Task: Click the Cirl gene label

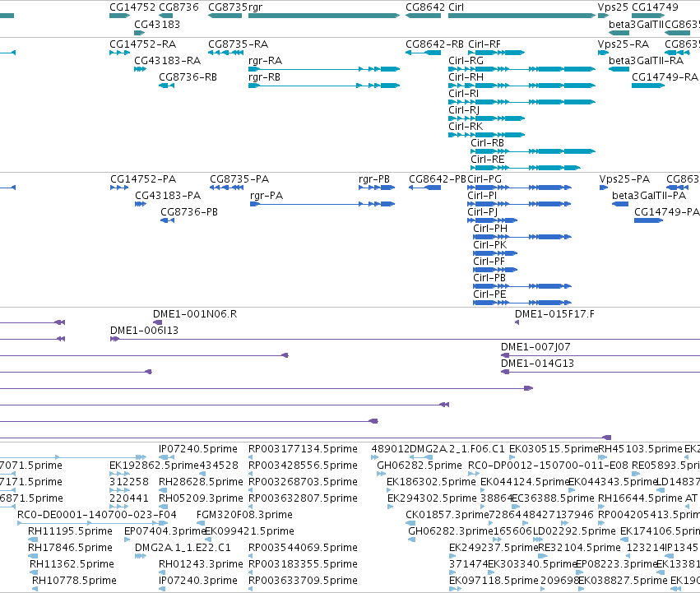Action: tap(456, 7)
